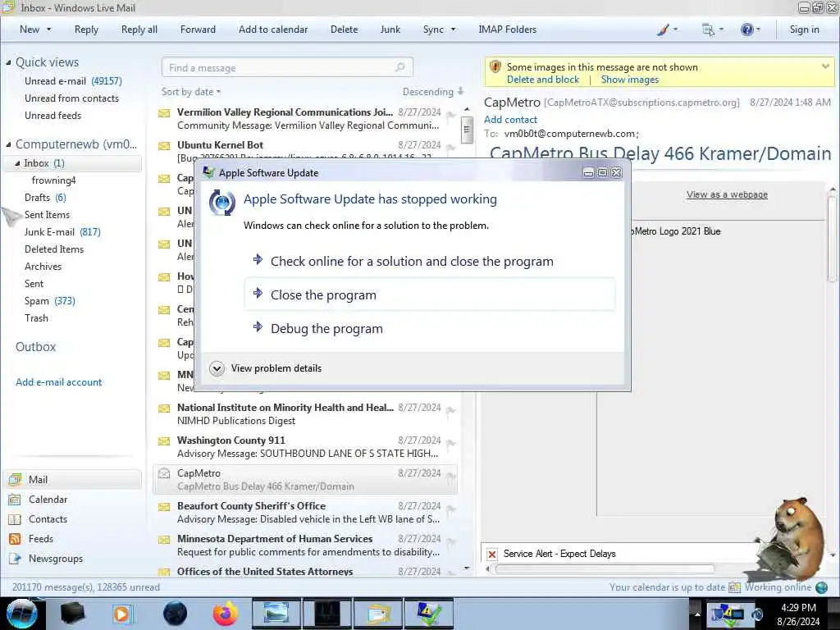Show hidden system tray icons
The width and height of the screenshot is (840, 630).
point(697,614)
